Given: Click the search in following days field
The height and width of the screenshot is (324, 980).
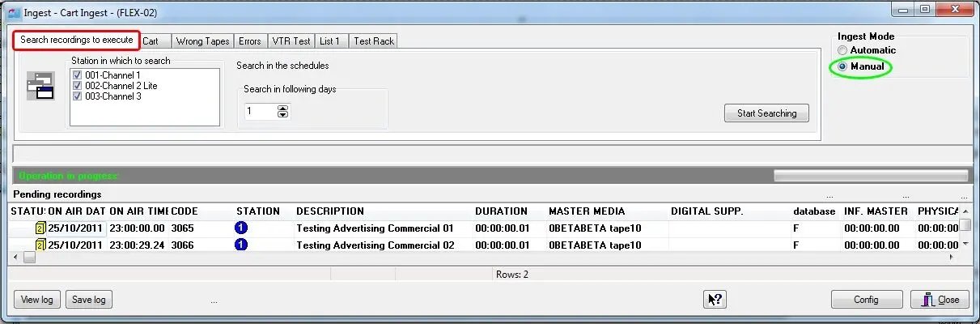Looking at the screenshot, I should (261, 112).
